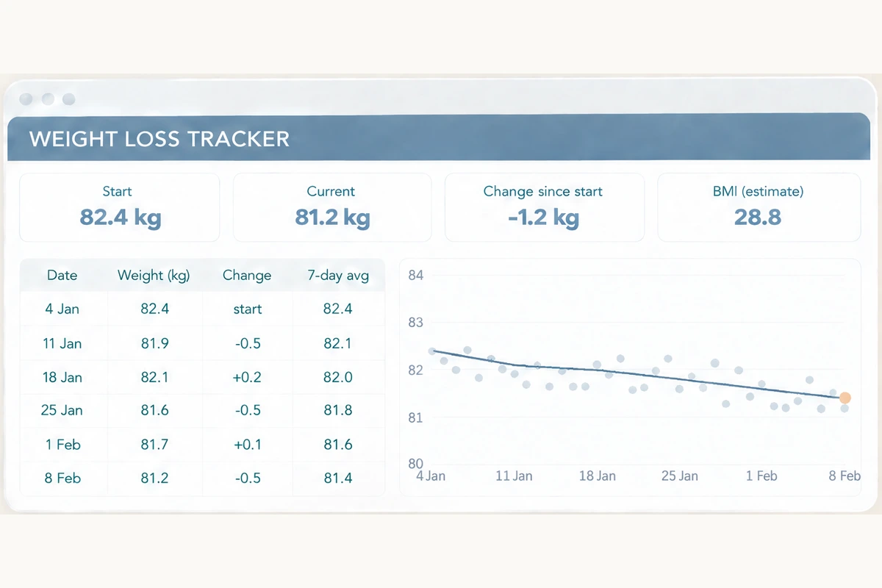Select the +0.2 change cell for 18 Jan
This screenshot has width=882, height=588.
[x=248, y=377]
